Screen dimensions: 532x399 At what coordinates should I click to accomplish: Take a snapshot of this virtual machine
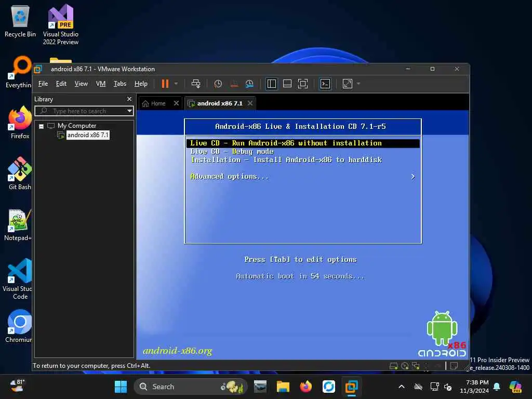tap(218, 84)
